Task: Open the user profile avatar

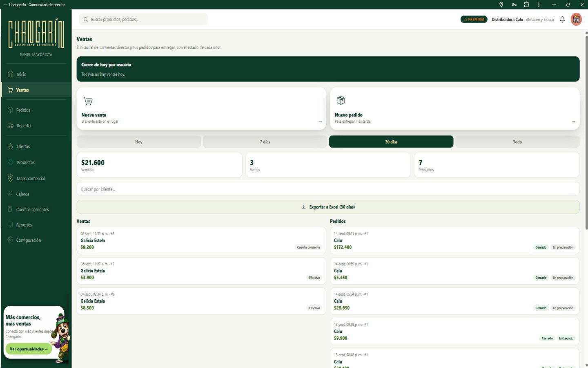Action: click(576, 19)
